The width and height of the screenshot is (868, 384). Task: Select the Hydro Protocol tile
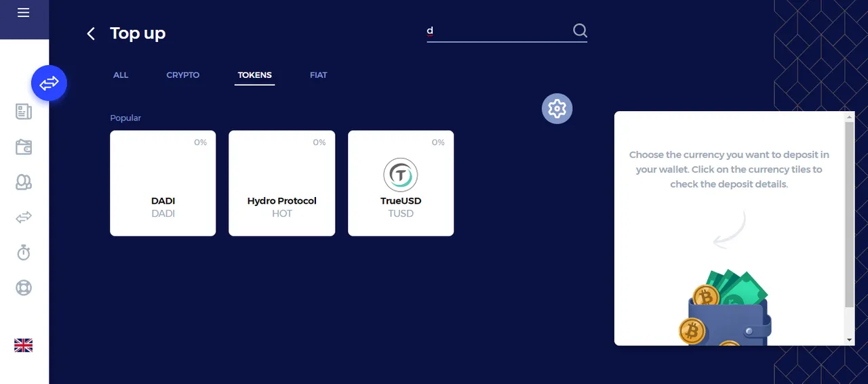[282, 184]
